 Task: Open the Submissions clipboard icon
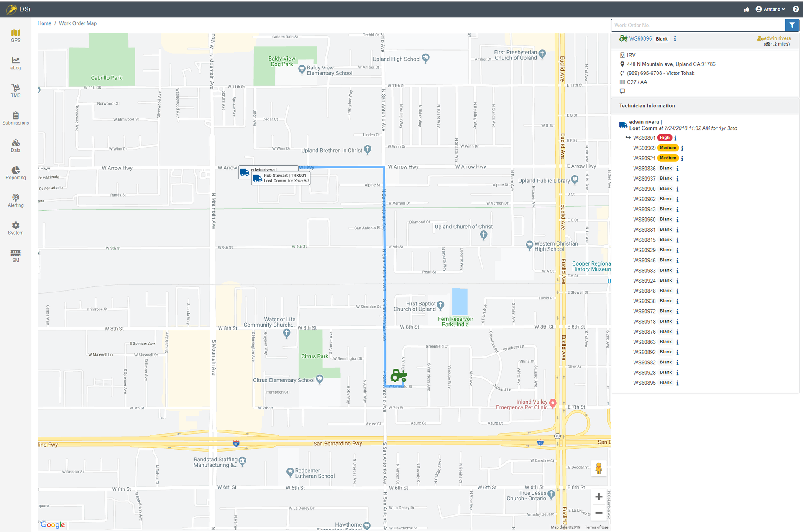pyautogui.click(x=15, y=118)
